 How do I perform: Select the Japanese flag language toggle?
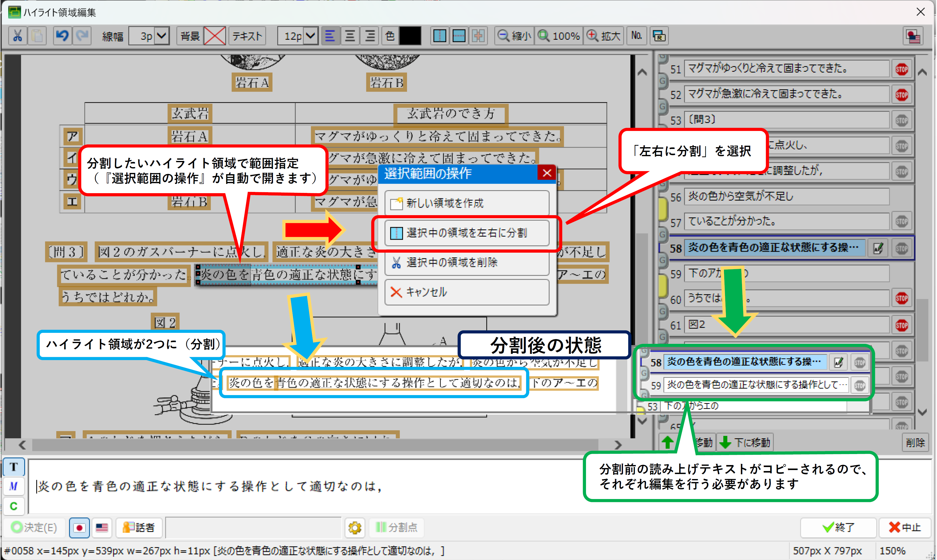[79, 528]
